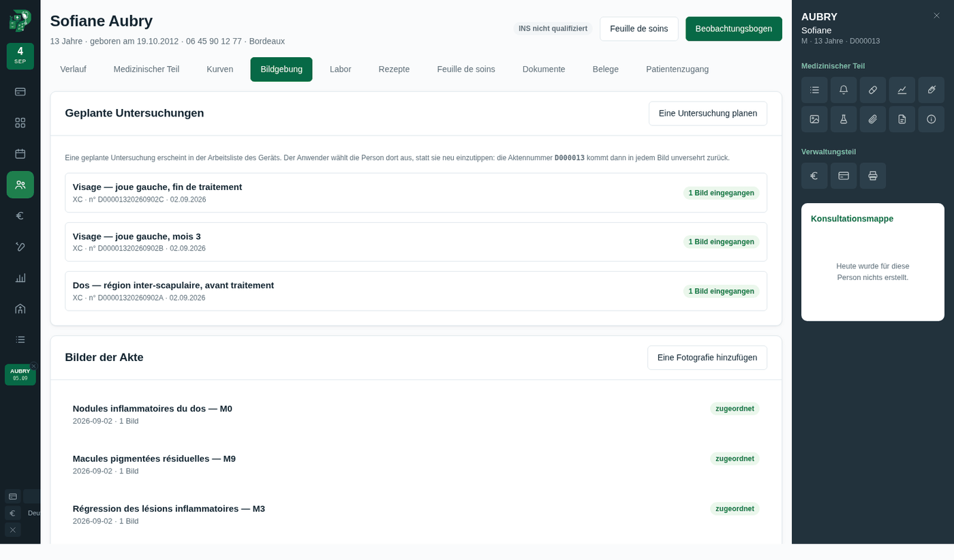Image resolution: width=954 pixels, height=560 pixels.
Task: Select the Bildgebung tab
Action: point(281,69)
